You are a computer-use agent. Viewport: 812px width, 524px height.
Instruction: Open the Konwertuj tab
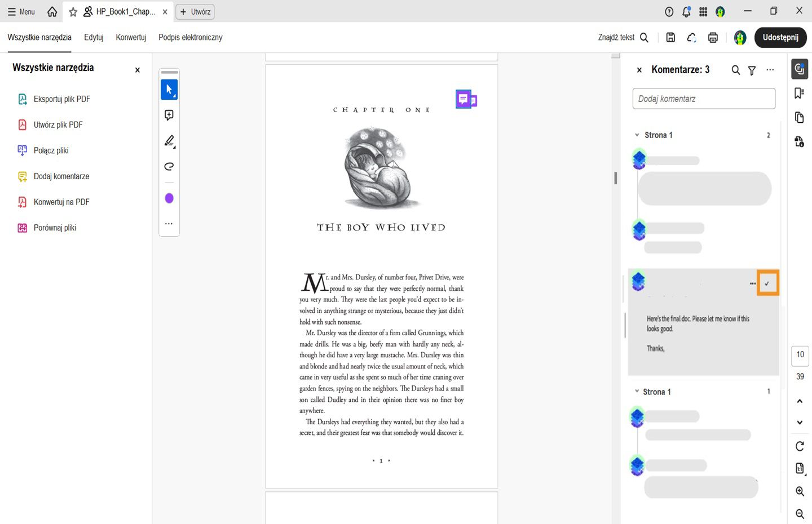click(x=131, y=37)
